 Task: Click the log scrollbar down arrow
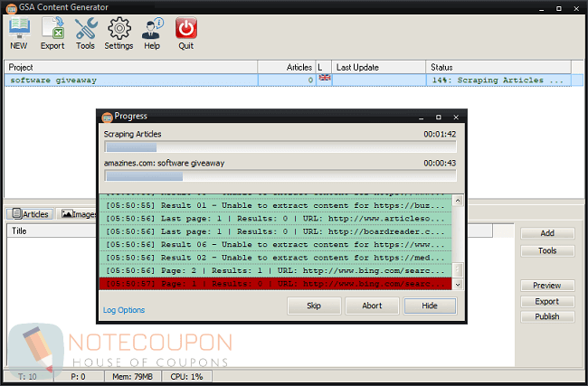458,285
